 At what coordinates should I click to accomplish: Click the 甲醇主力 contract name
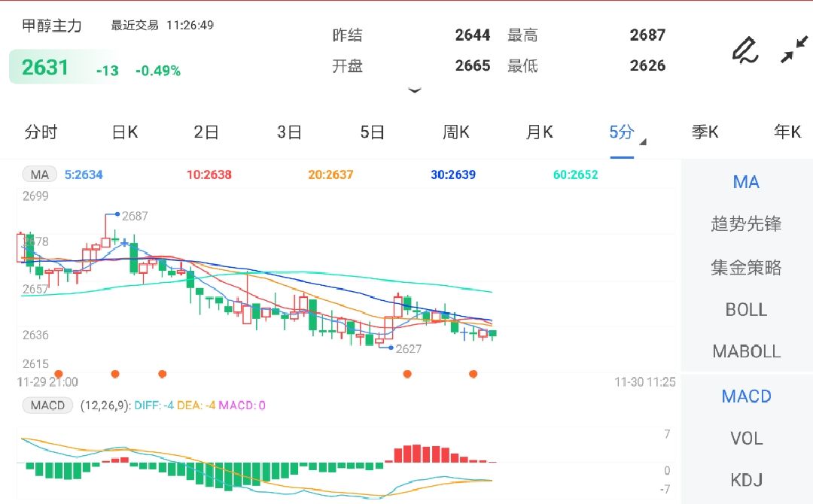[52, 26]
